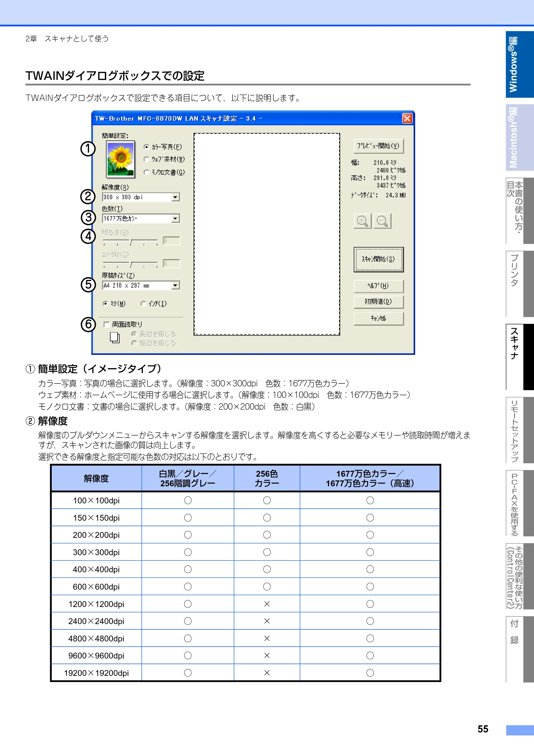
Task: Open the その他の便利な使い方 side tab
Action: [x=520, y=576]
